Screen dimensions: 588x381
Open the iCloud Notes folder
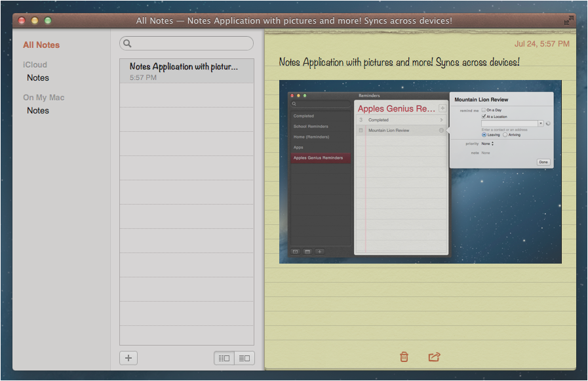point(38,78)
